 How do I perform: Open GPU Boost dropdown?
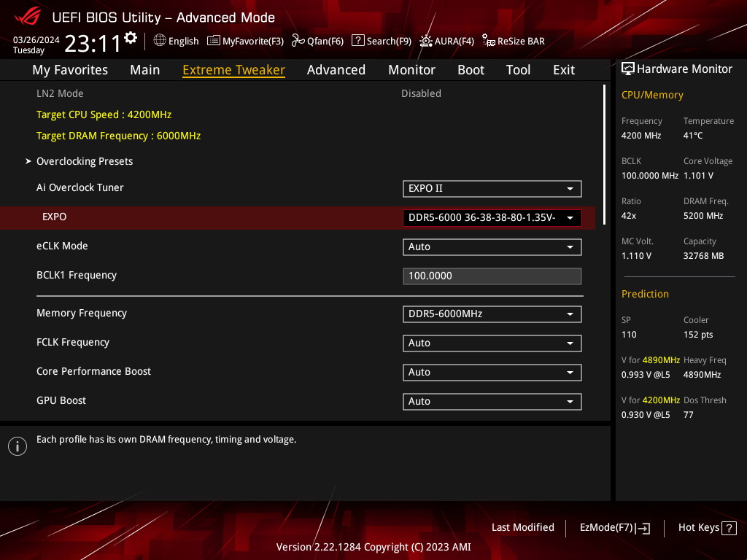pyautogui.click(x=492, y=401)
